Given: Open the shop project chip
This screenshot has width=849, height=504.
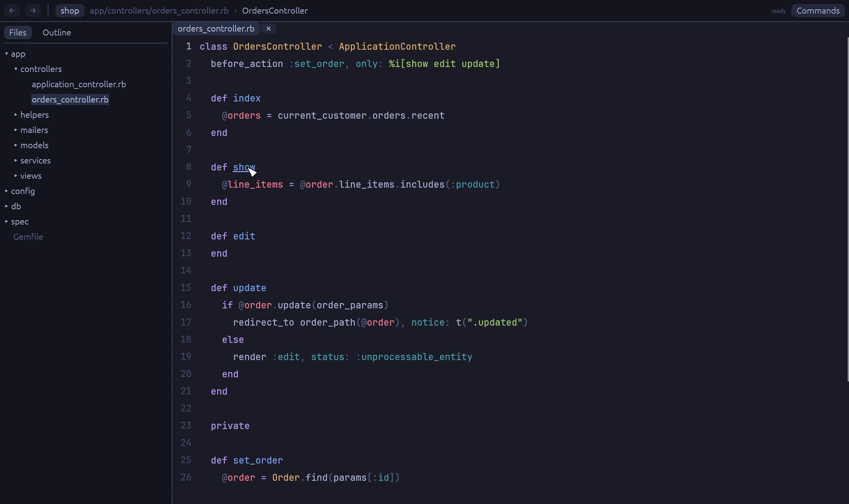Looking at the screenshot, I should 70,11.
